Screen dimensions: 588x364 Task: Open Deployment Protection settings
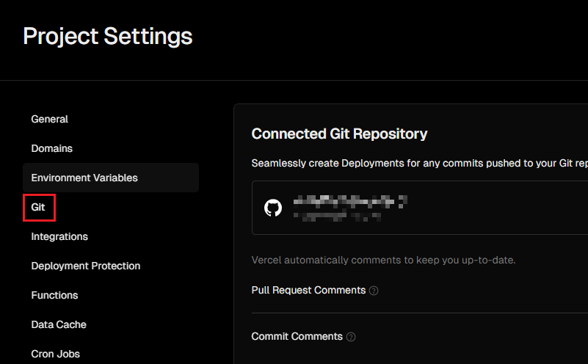tap(85, 266)
